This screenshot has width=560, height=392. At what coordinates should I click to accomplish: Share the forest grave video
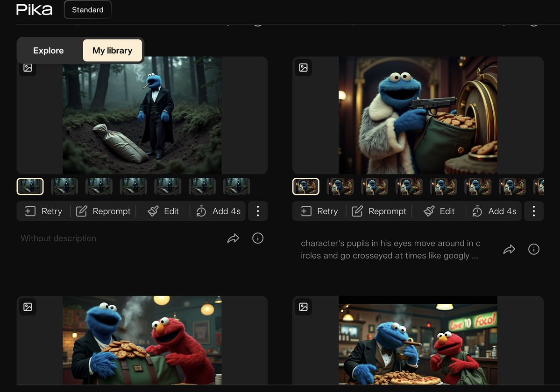(x=234, y=238)
